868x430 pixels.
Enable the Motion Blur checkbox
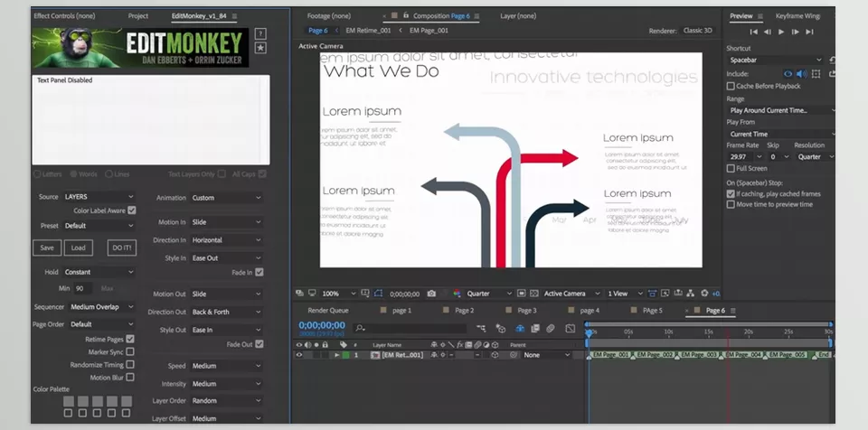[131, 378]
